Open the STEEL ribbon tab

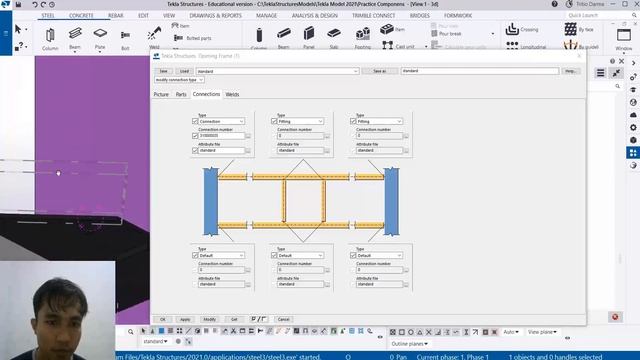click(x=48, y=16)
